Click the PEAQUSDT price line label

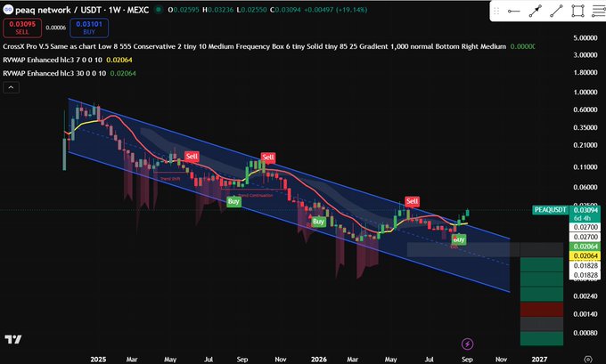click(x=551, y=210)
